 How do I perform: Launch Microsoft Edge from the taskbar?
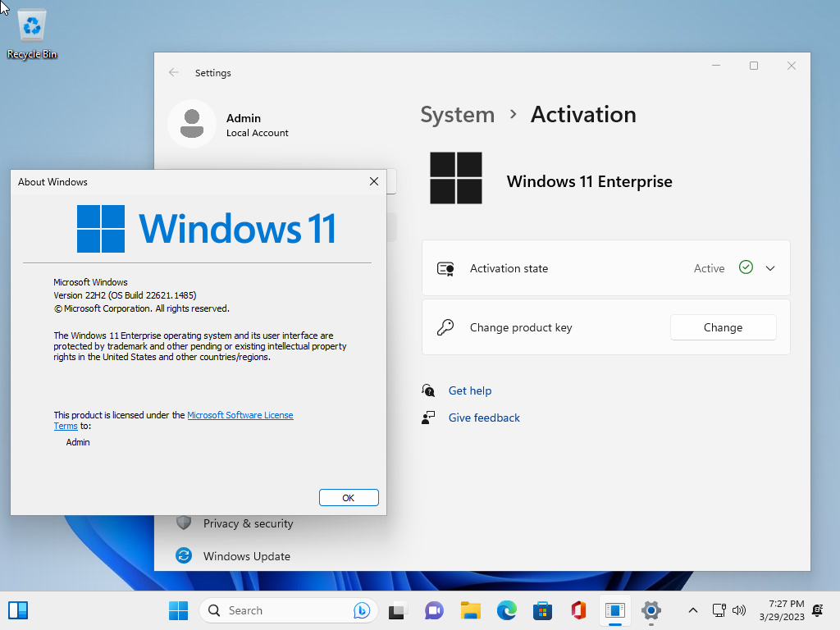coord(506,610)
